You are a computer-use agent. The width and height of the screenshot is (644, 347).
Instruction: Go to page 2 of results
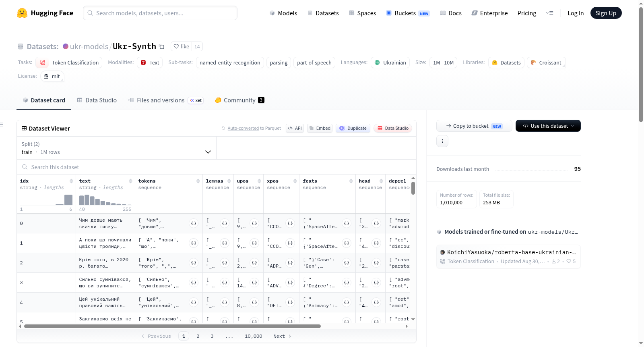198,336
